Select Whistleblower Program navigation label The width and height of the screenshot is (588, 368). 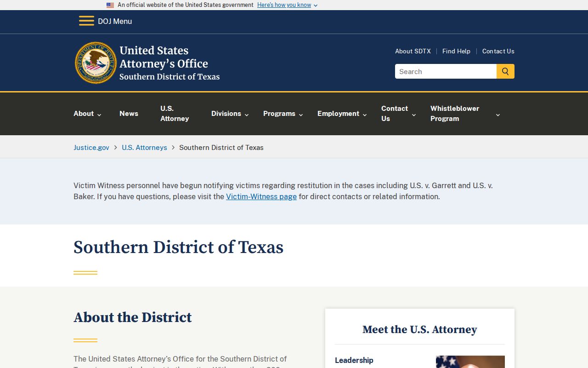coord(455,114)
